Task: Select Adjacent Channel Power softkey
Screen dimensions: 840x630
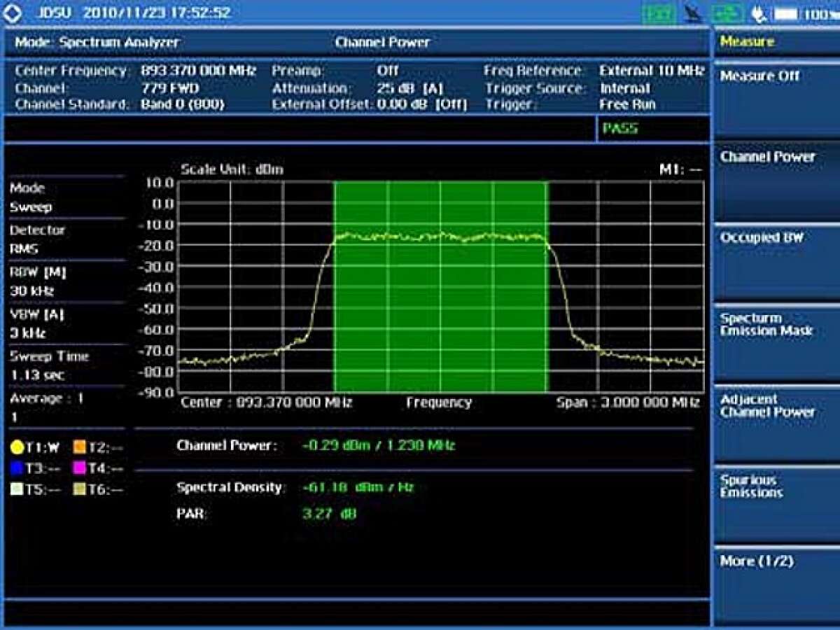Action: [x=776, y=425]
